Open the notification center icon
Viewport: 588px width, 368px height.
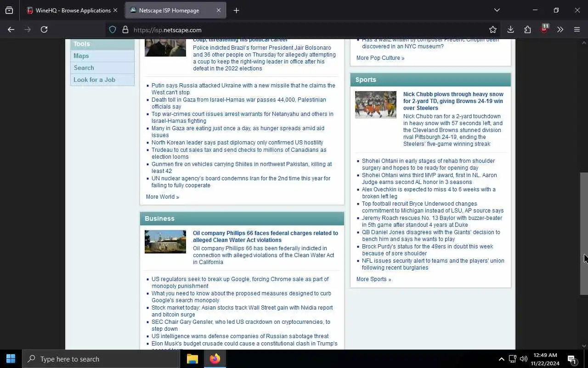tap(572, 359)
